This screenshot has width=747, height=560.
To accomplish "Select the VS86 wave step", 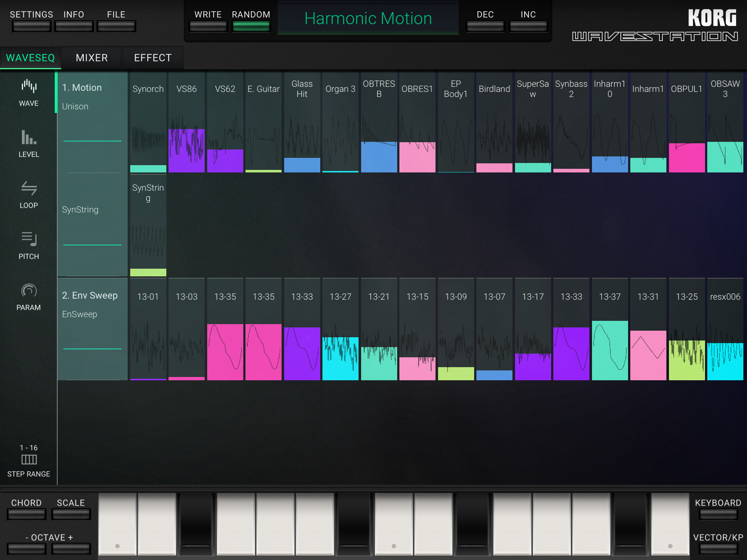I will (186, 122).
